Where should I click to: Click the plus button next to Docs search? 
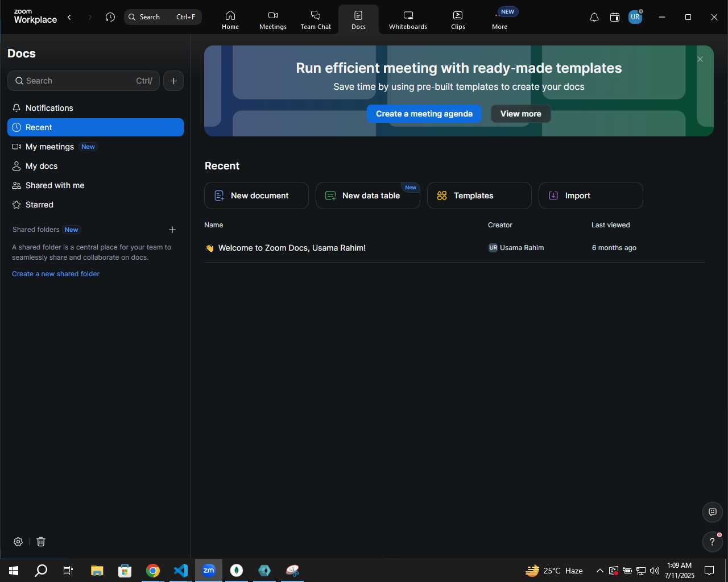173,81
